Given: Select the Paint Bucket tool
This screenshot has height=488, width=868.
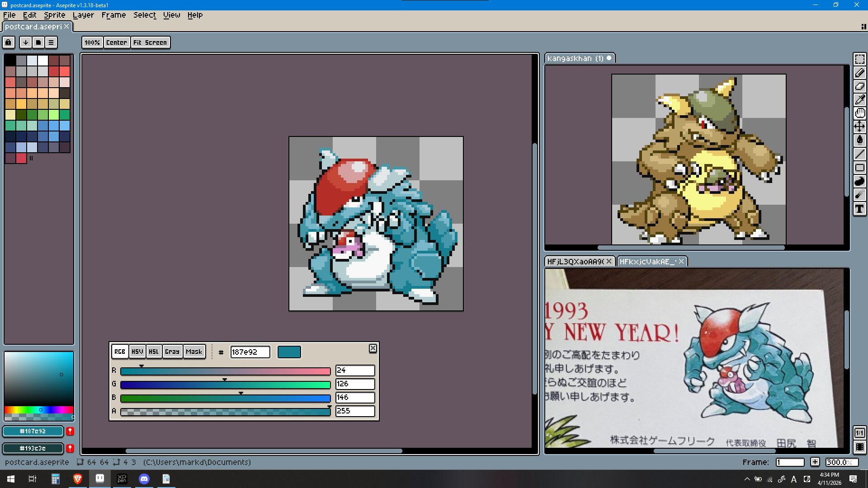Looking at the screenshot, I should (x=859, y=141).
